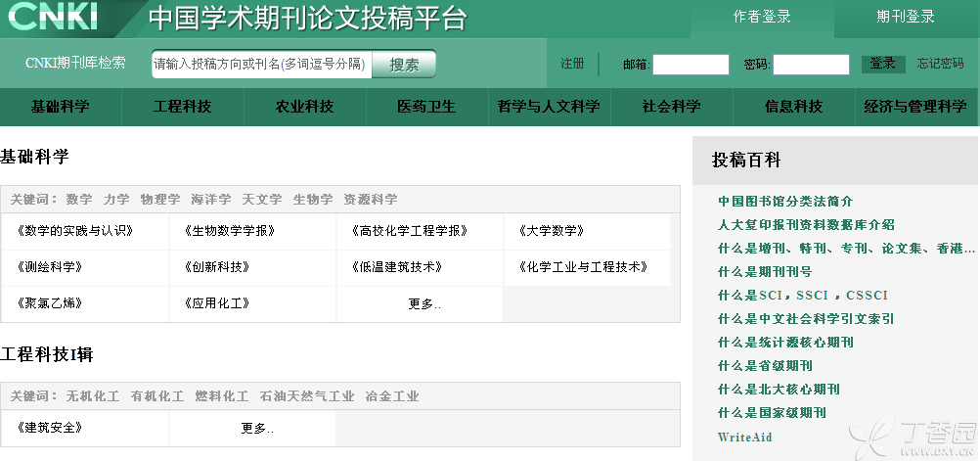Open 中国图书馆分类法简介 article

pos(785,202)
